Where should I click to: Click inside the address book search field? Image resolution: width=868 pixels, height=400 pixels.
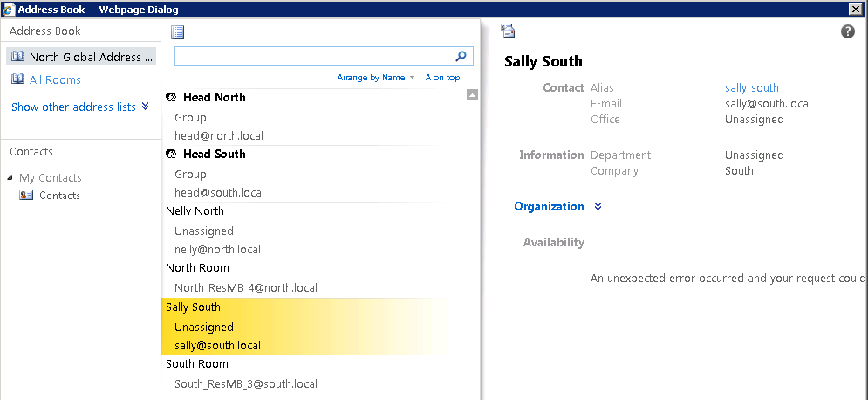(312, 56)
